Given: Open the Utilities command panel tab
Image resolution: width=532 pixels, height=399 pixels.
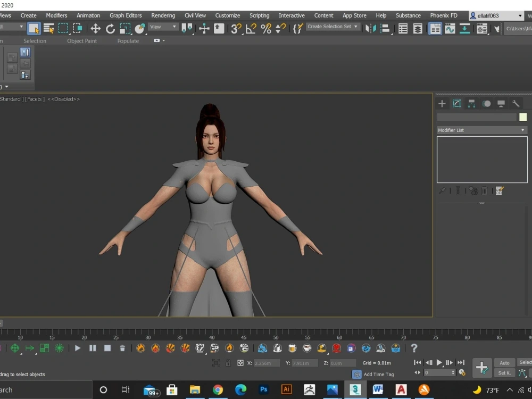Looking at the screenshot, I should tap(516, 104).
